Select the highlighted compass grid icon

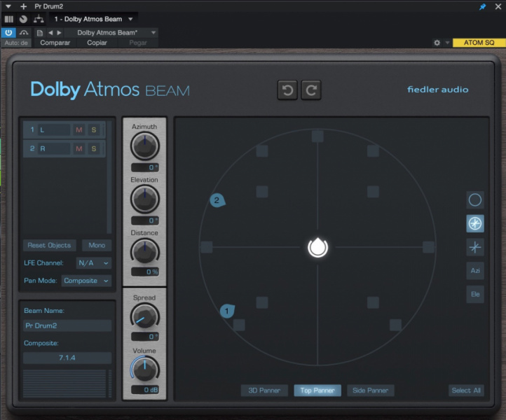point(475,223)
